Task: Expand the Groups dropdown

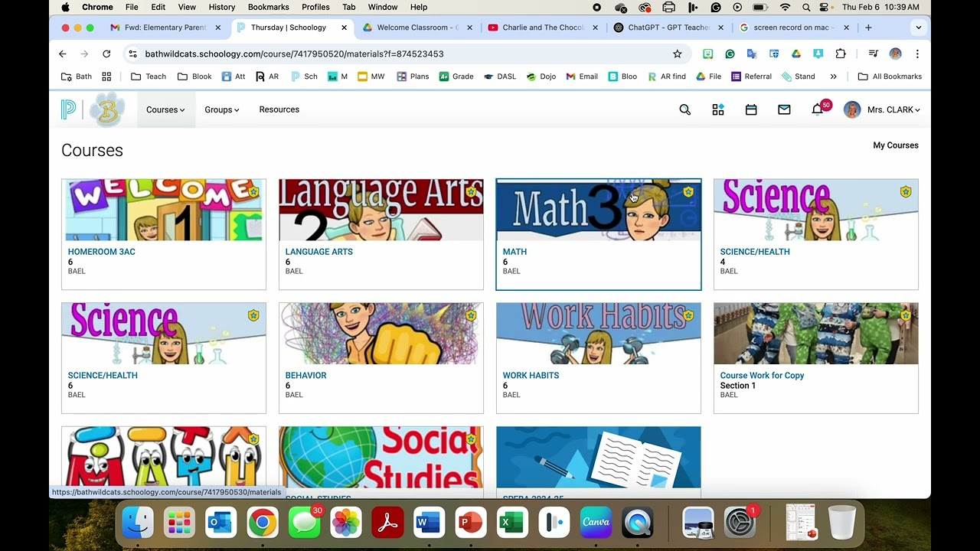Action: click(222, 109)
